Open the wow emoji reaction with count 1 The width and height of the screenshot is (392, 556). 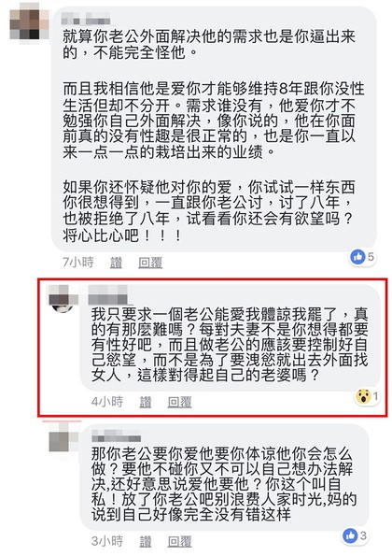(363, 396)
